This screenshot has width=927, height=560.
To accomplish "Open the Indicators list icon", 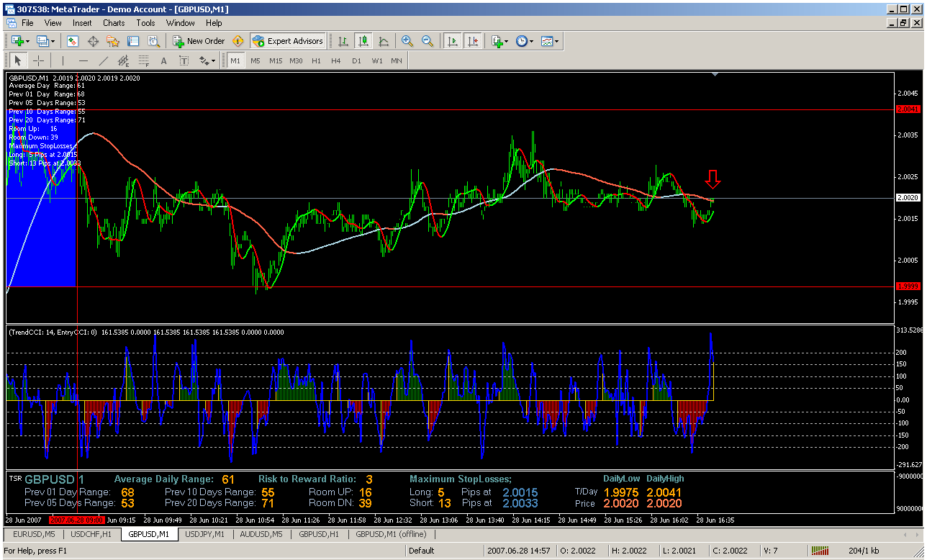I will coord(497,41).
